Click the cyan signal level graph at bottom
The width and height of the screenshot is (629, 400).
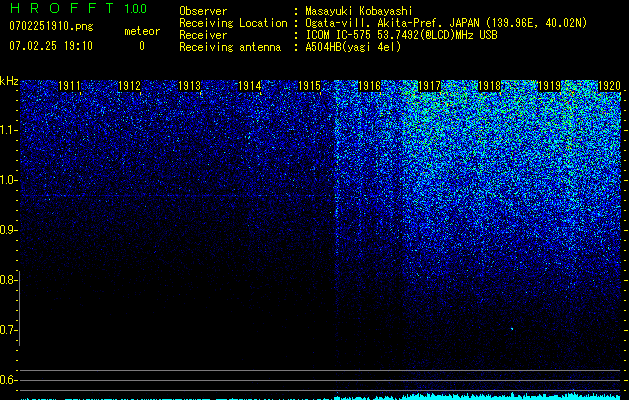tap(321, 397)
